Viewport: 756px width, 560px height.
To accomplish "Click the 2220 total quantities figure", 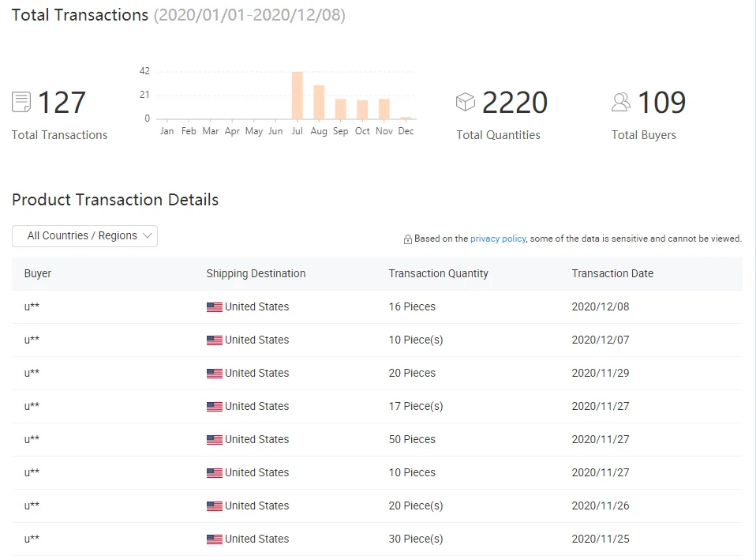I will pos(515,103).
